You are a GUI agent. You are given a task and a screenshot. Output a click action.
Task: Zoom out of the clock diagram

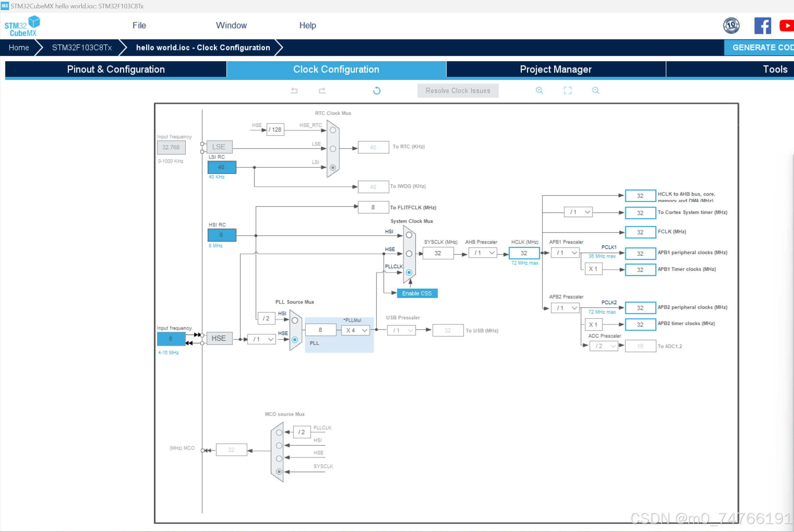595,90
